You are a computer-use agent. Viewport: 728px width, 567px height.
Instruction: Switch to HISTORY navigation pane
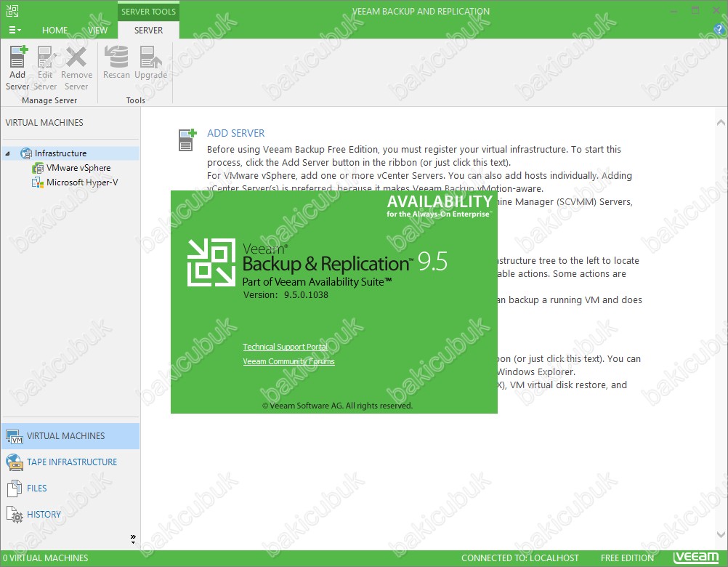[x=70, y=514]
